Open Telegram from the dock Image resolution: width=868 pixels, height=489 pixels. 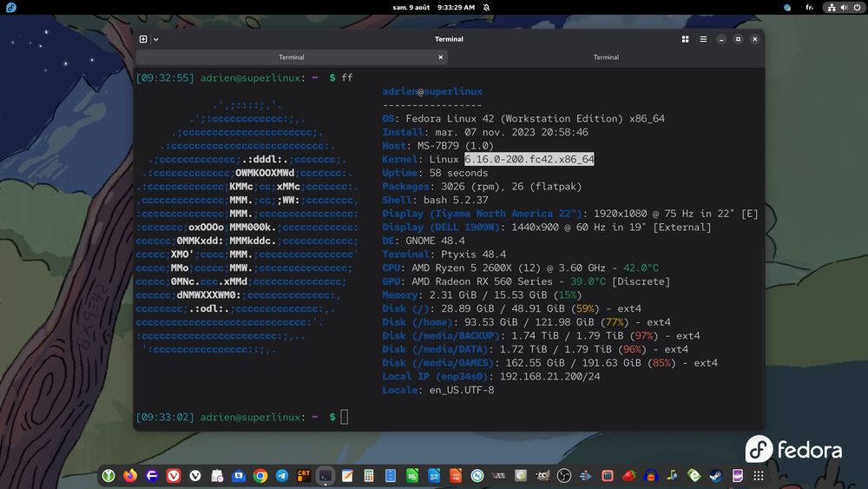coord(282,475)
